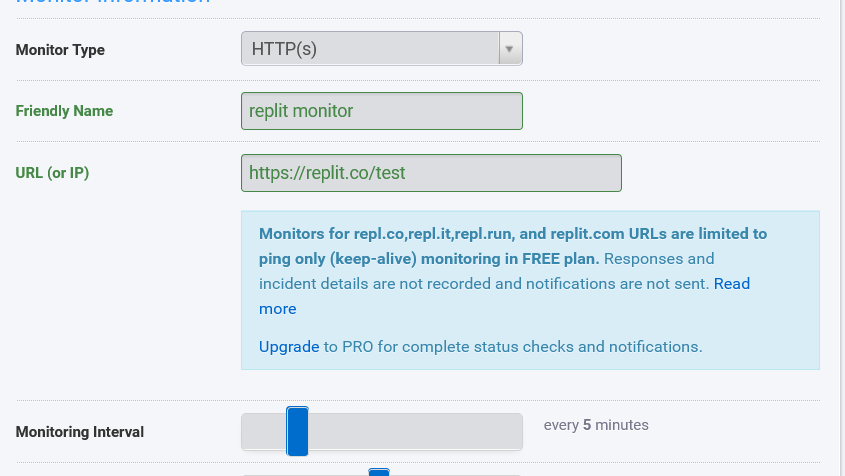Click the Monitoring Interval slider handle

tap(297, 431)
